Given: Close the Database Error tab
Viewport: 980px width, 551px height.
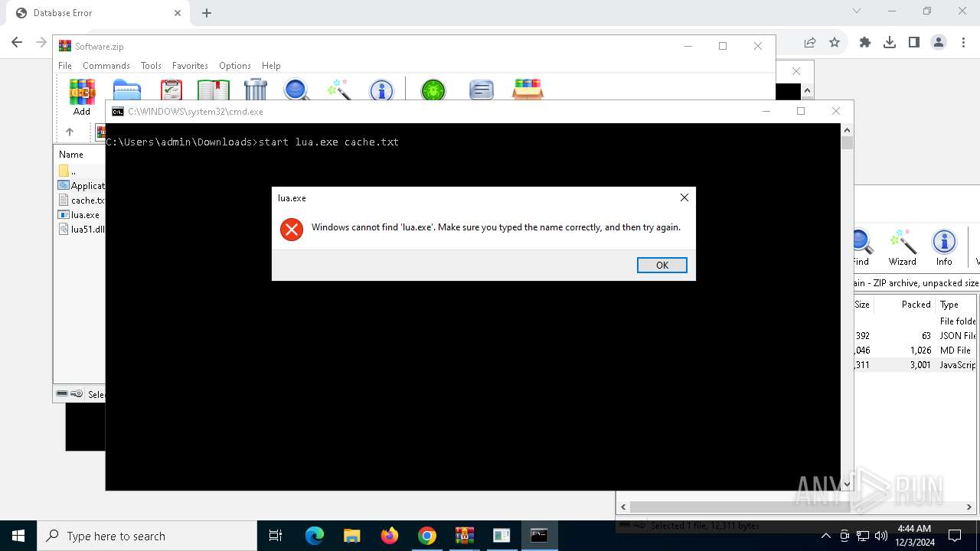Looking at the screenshot, I should (x=178, y=13).
